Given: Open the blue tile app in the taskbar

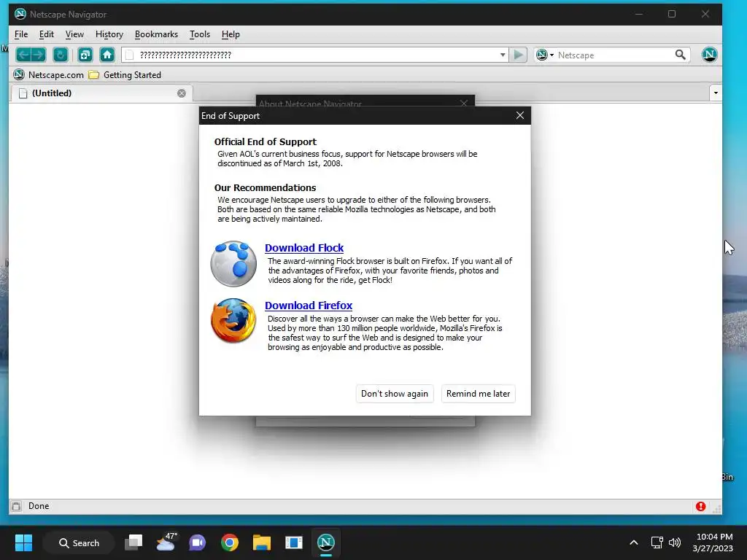Looking at the screenshot, I should pyautogui.click(x=294, y=542).
